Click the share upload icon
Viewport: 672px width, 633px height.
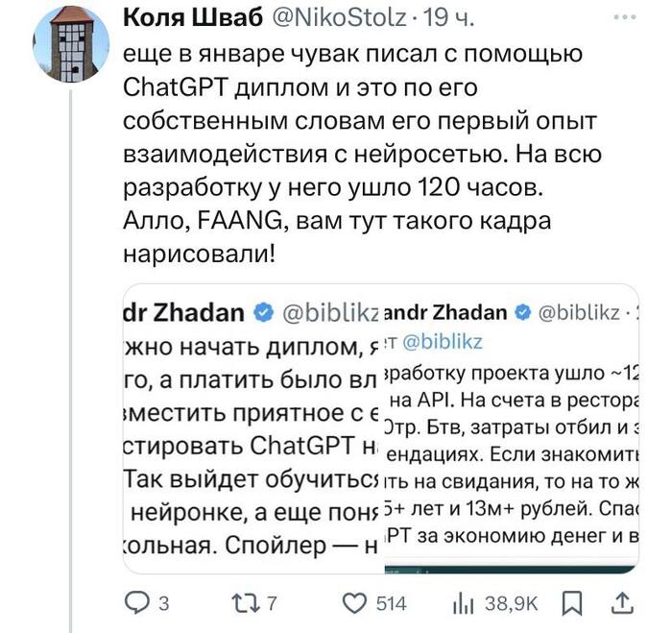click(622, 603)
